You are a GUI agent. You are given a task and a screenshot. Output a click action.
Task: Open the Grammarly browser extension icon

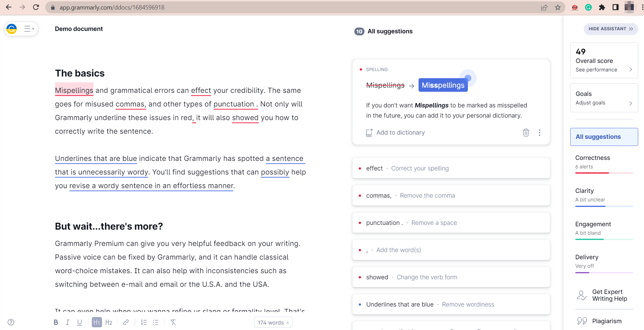588,7
